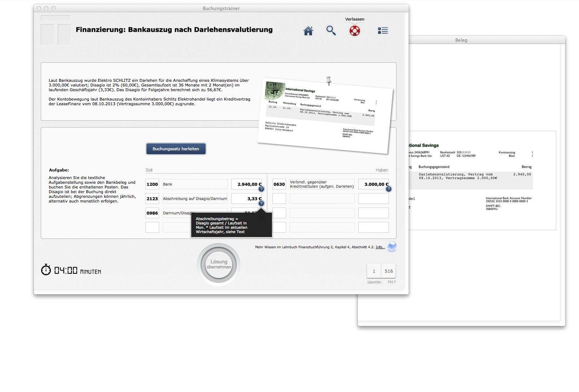Click the pinned bank statement thumbnail
The width and height of the screenshot is (579, 392).
tap(325, 115)
